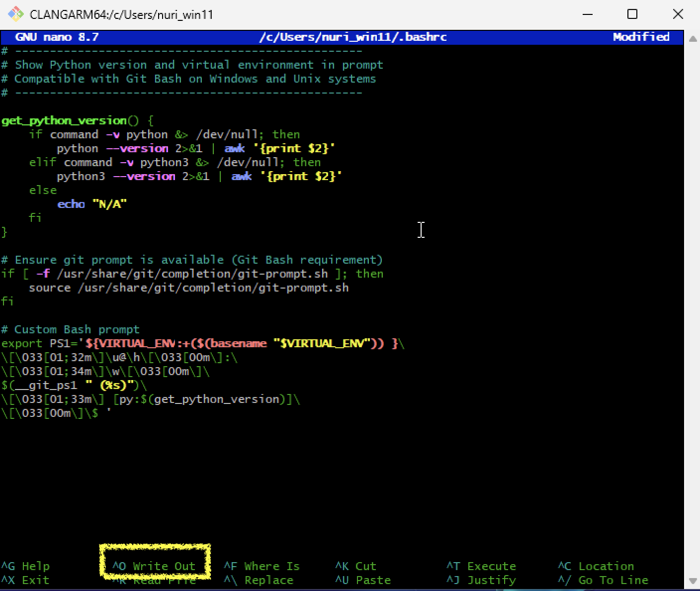Screen dimensions: 700x591
Task: Click the ^U Paste shortcut
Action: pyautogui.click(x=363, y=580)
